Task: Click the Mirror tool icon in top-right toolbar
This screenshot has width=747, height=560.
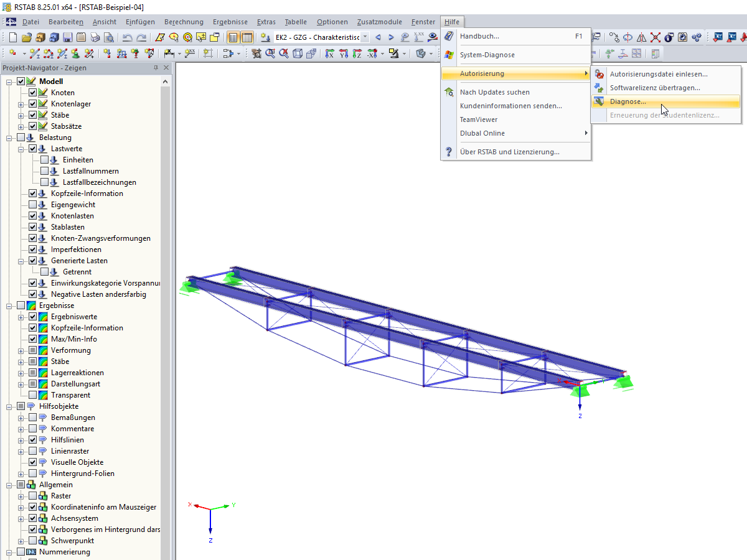Action: (x=642, y=37)
